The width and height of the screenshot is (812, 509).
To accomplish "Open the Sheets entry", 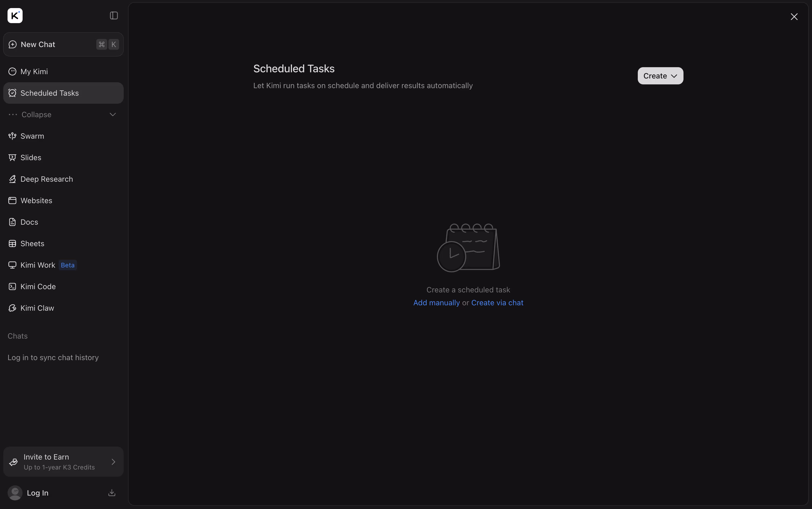I will 63,244.
